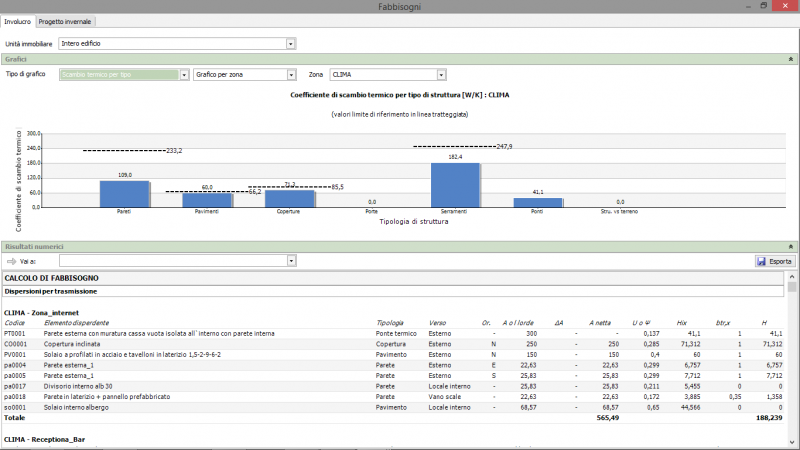Open the Zona CLIMA dropdown
800x450 pixels.
pos(440,74)
